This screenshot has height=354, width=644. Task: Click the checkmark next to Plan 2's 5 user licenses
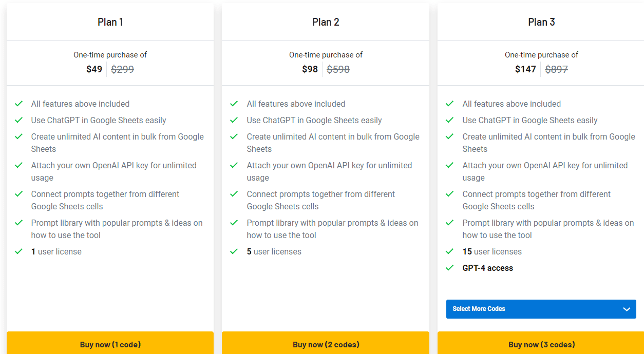point(235,251)
